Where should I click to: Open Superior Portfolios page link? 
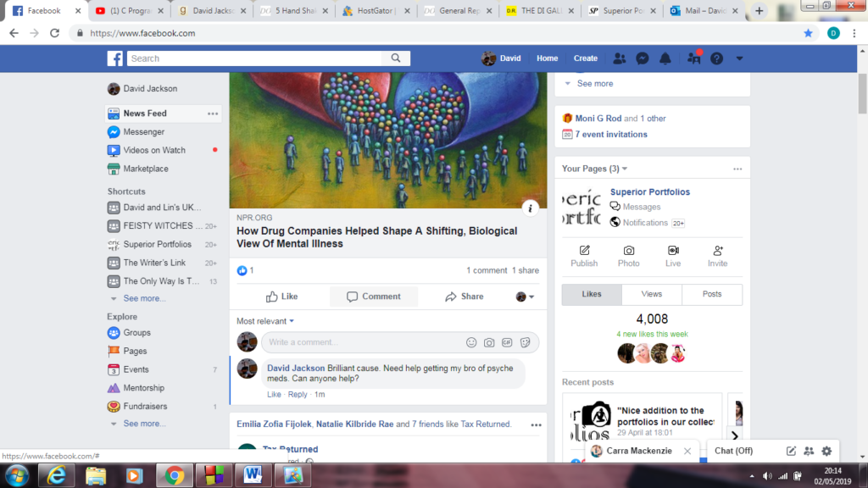649,192
